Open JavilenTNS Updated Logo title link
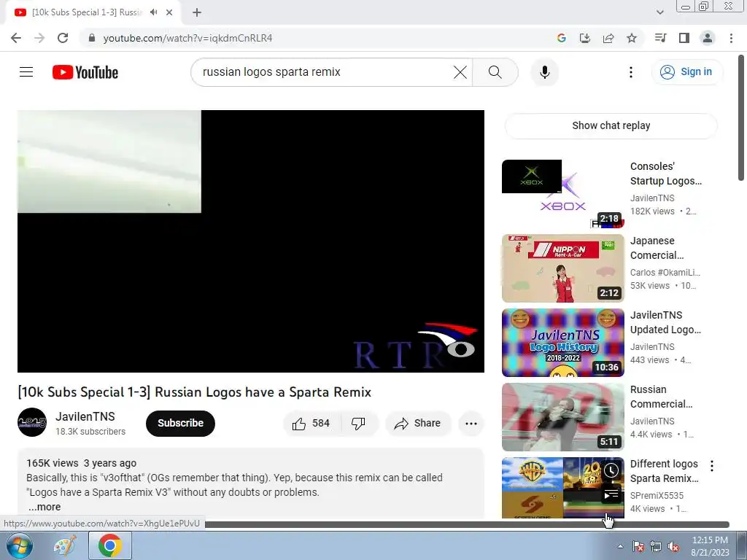 [665, 322]
